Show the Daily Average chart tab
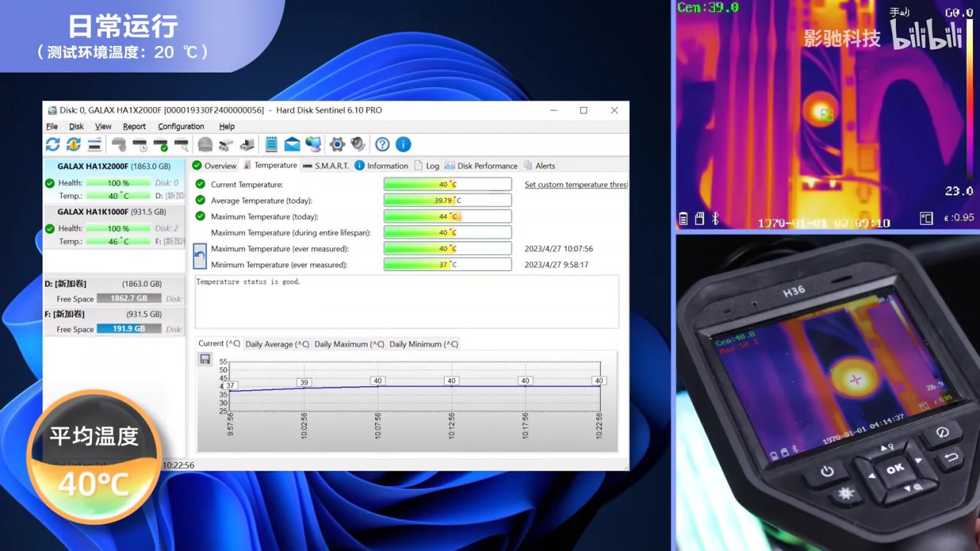Screen dimensions: 980x551 [277, 344]
